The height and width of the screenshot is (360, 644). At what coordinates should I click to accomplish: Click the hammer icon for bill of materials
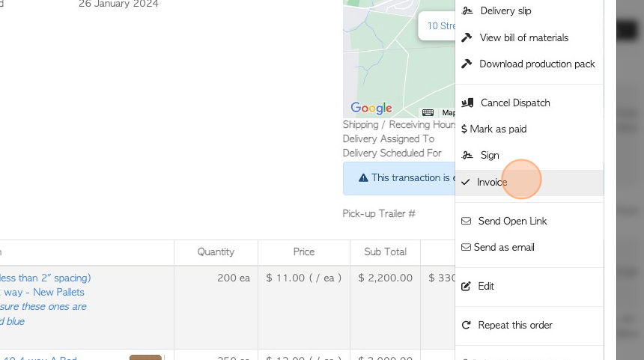point(467,37)
